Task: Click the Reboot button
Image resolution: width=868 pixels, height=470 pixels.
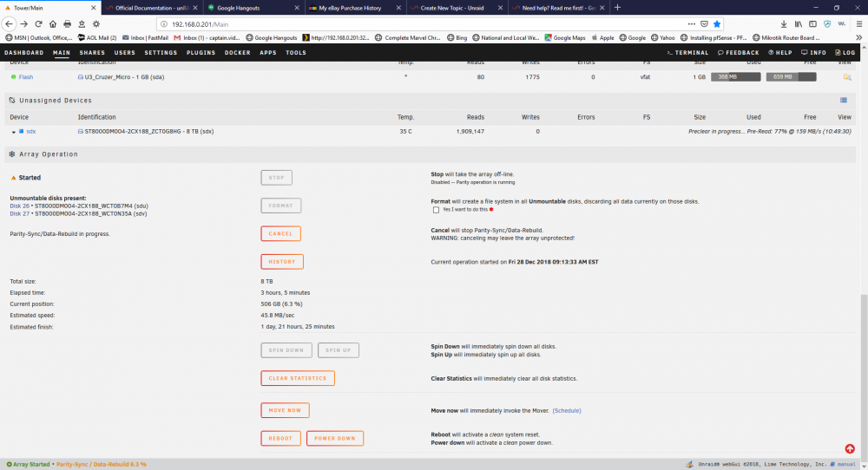Action: [x=280, y=439]
